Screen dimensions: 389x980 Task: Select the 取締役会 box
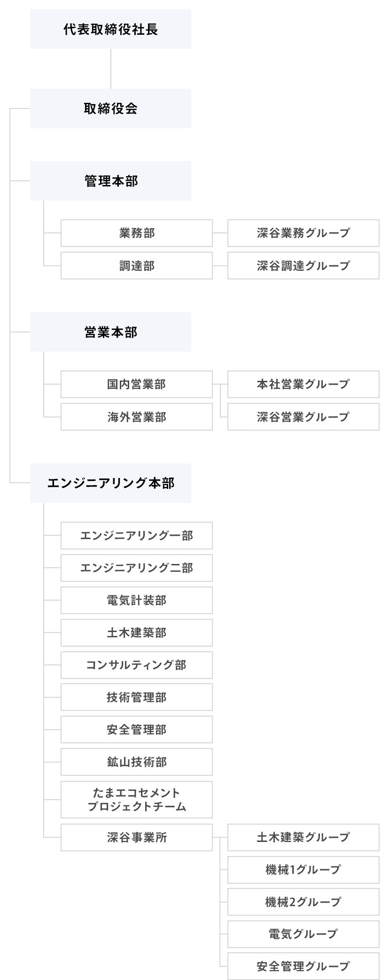tap(110, 108)
